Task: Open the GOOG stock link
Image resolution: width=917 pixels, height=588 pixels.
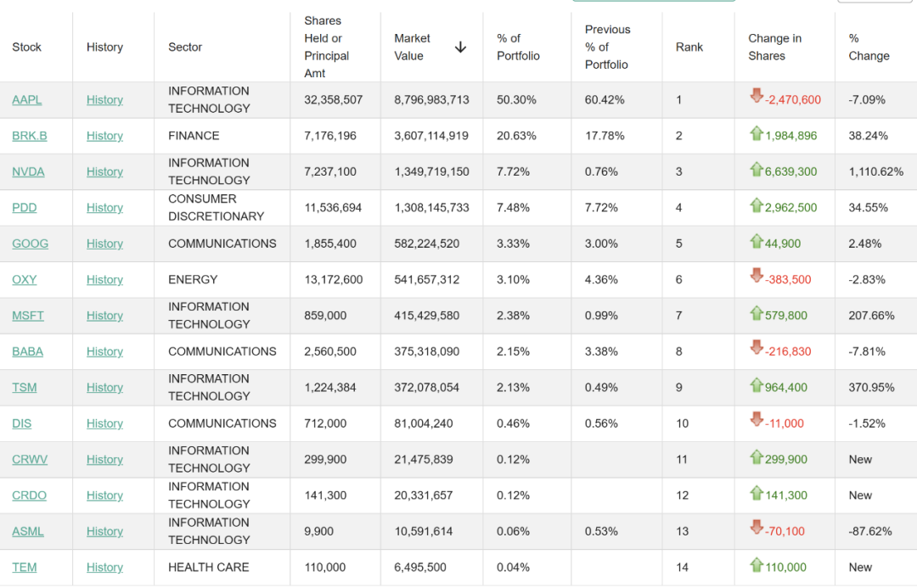Action: click(31, 244)
